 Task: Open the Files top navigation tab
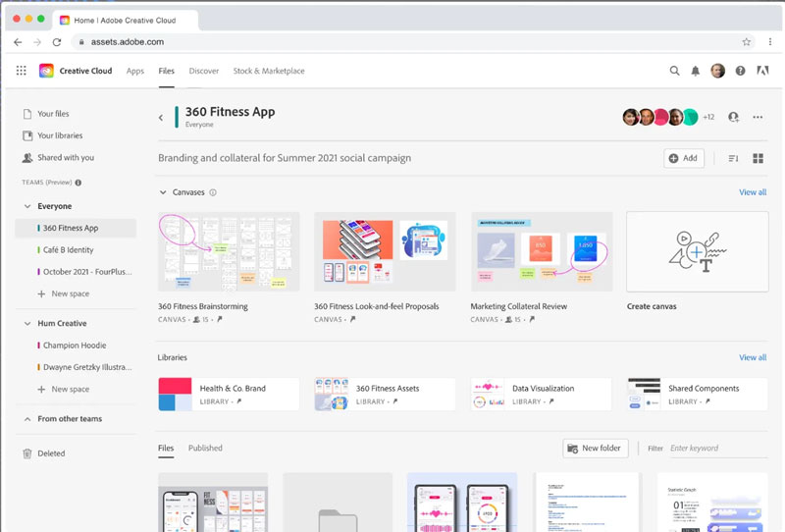pyautogui.click(x=166, y=71)
